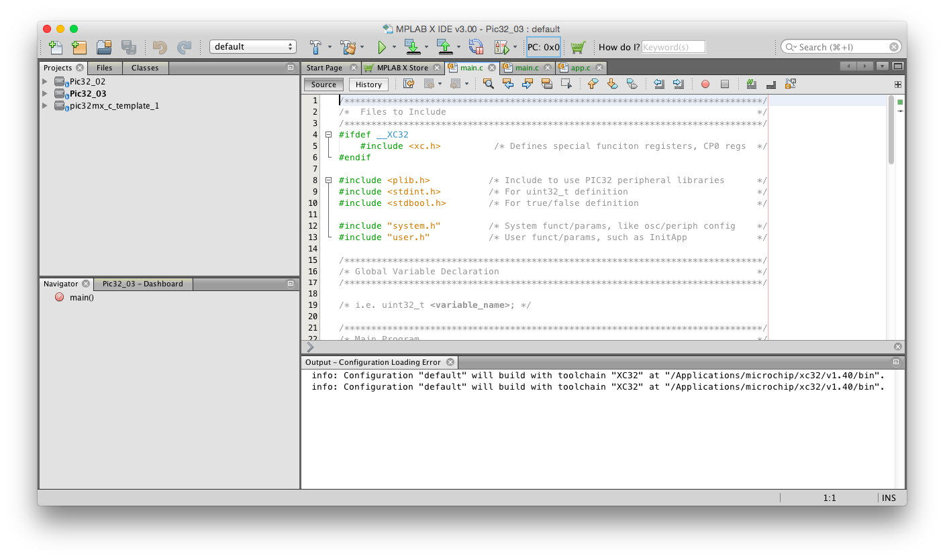Open the Build hammer dropdown arrow
Viewport: 945px width, 560px height.
330,47
